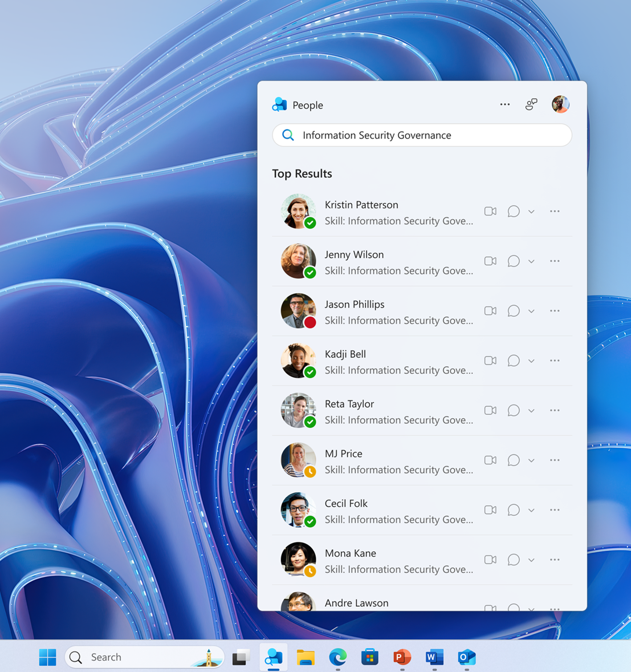Open chat with Cecil Folk
The height and width of the screenshot is (672, 631).
click(x=513, y=510)
